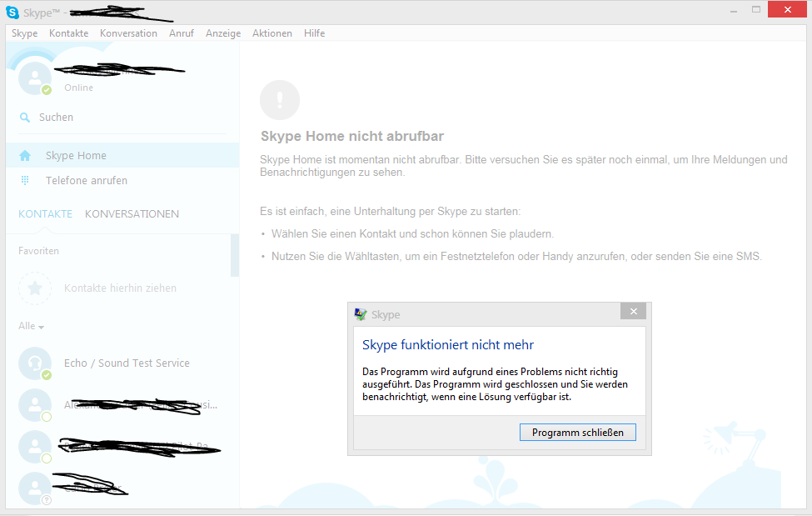The image size is (812, 516).
Task: Switch to the KONTAKTE tab
Action: point(46,214)
